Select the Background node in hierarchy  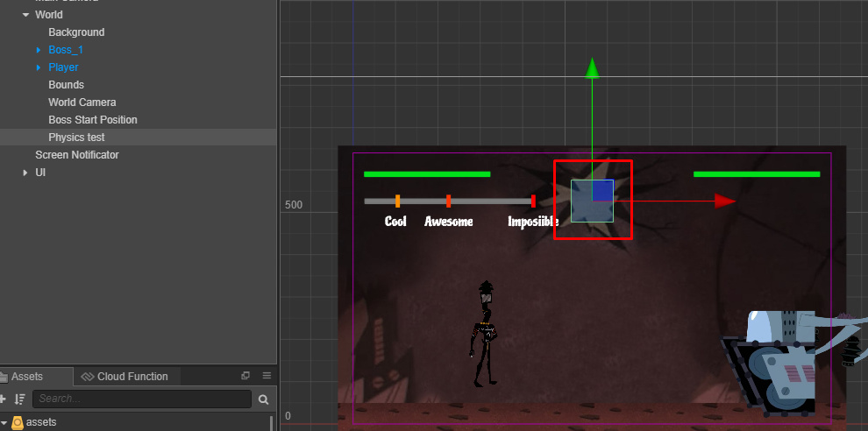76,32
